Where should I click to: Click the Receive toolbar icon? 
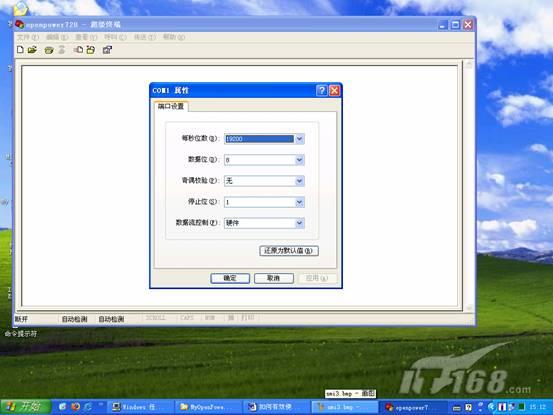(91, 50)
